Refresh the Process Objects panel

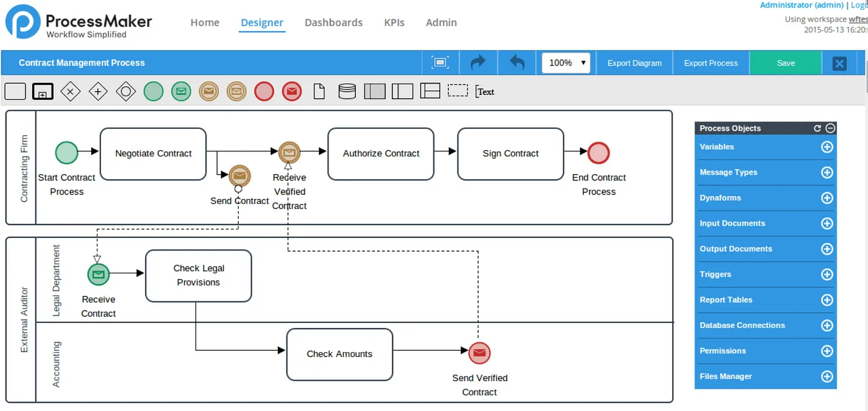tap(817, 128)
